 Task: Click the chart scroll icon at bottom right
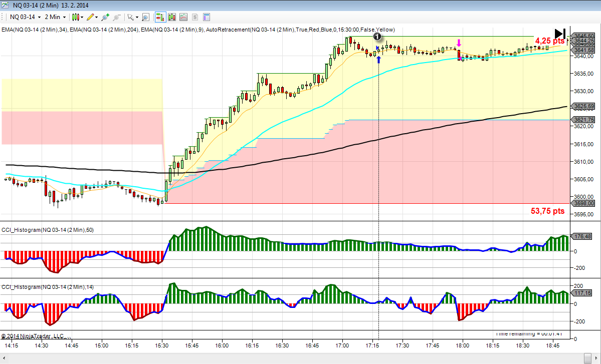(588, 358)
